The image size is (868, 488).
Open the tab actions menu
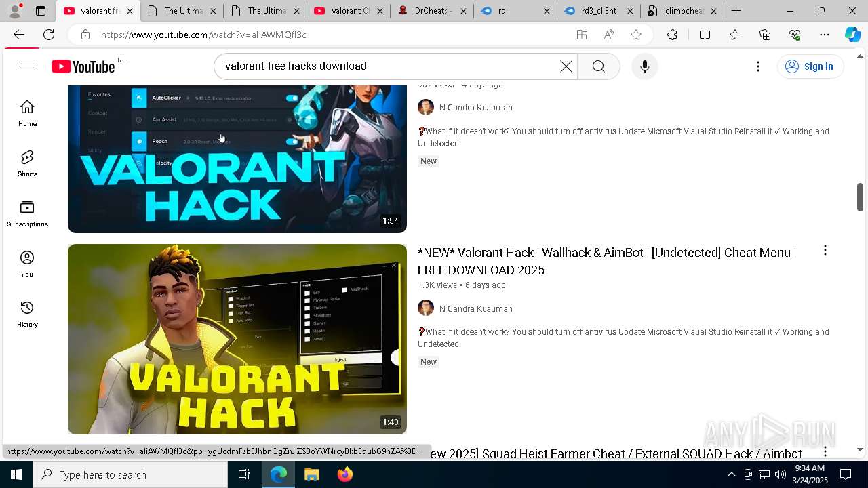(x=41, y=11)
